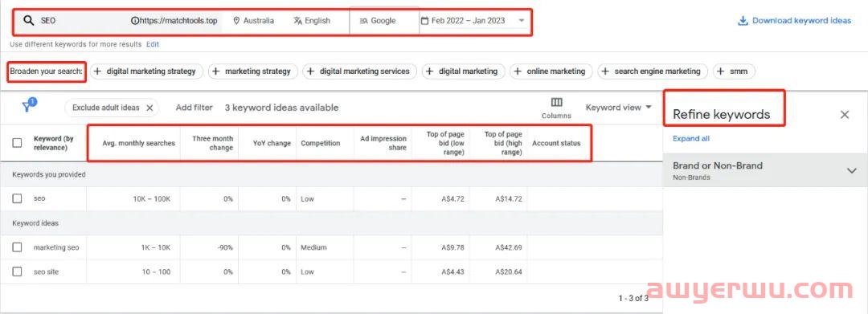Close the Refine keywords panel
The width and height of the screenshot is (868, 314).
[844, 114]
